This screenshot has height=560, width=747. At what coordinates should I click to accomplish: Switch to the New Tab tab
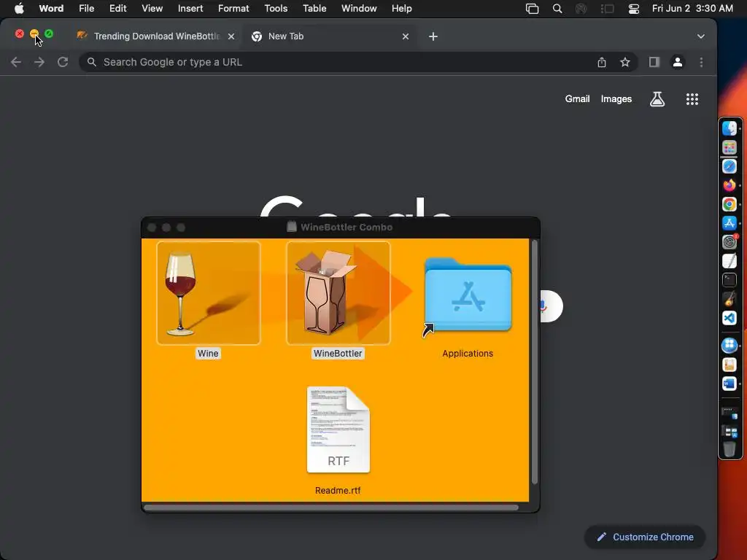[329, 36]
